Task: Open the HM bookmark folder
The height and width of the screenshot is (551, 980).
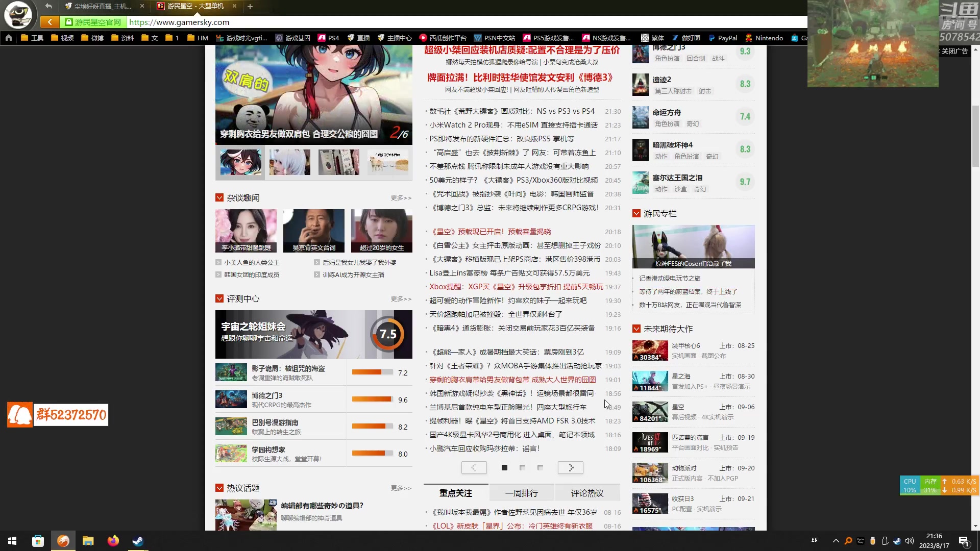Action: (198, 38)
